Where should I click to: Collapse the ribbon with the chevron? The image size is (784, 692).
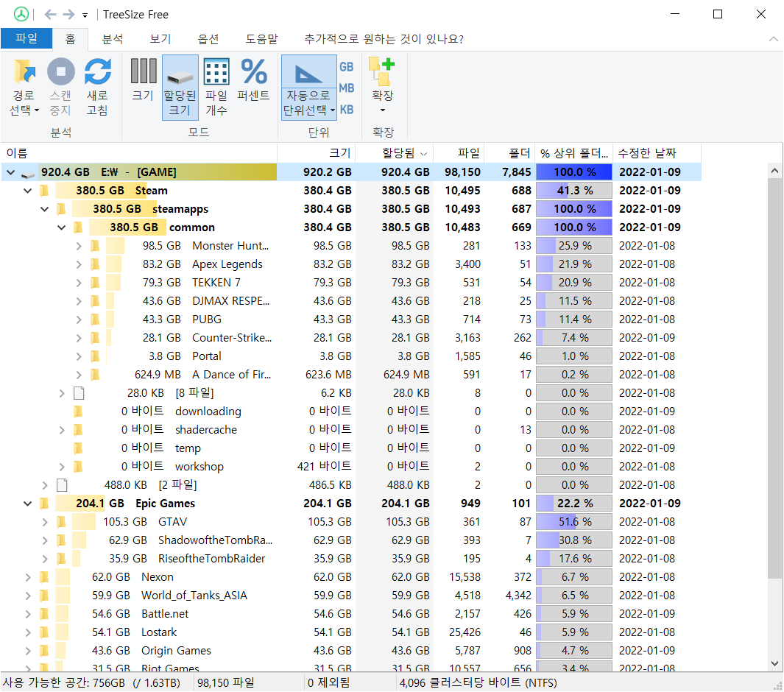774,39
